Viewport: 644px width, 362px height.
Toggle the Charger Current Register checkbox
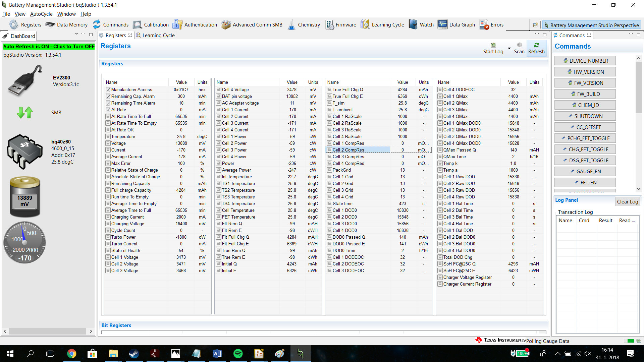(440, 284)
